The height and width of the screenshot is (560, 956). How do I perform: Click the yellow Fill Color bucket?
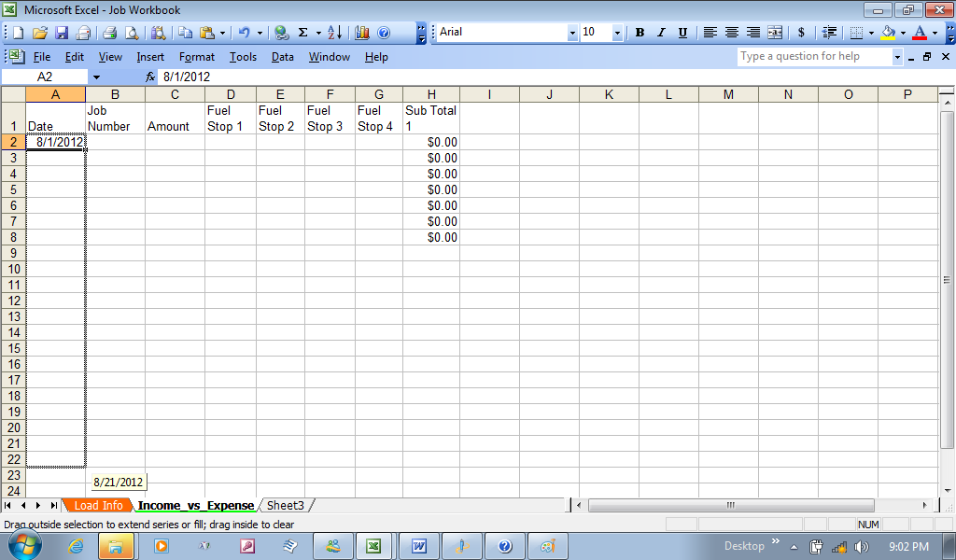pyautogui.click(x=888, y=33)
